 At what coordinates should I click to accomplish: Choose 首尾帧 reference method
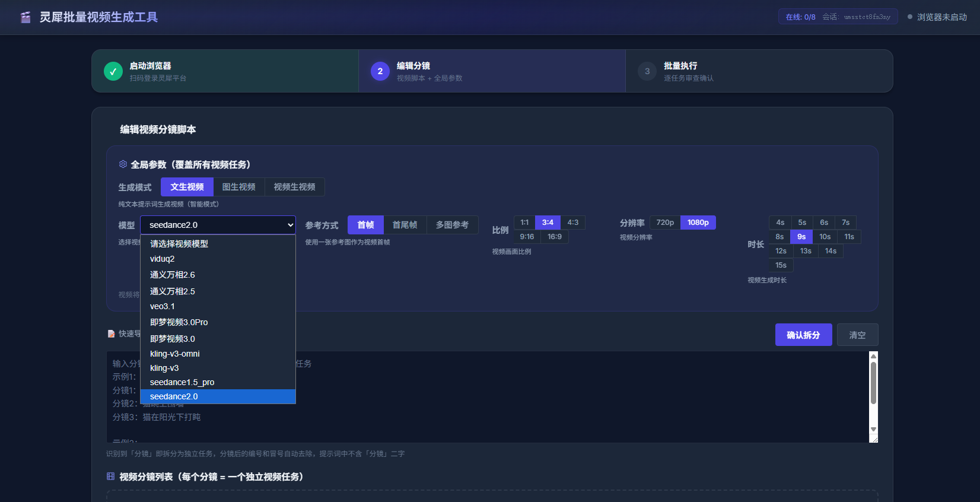click(405, 225)
